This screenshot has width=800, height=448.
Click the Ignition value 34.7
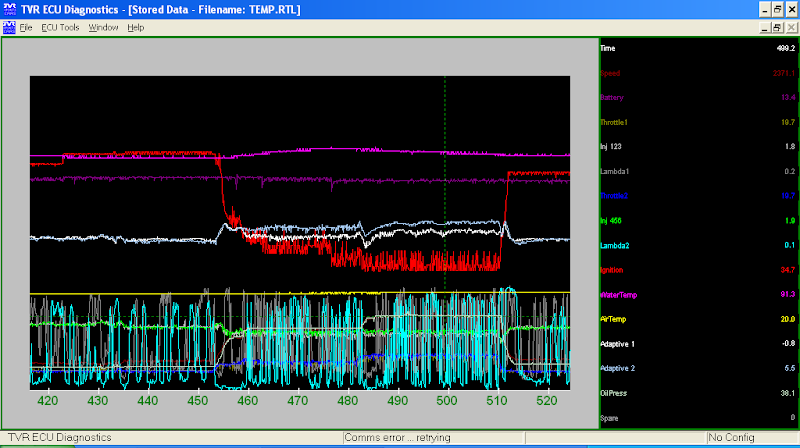[788, 270]
